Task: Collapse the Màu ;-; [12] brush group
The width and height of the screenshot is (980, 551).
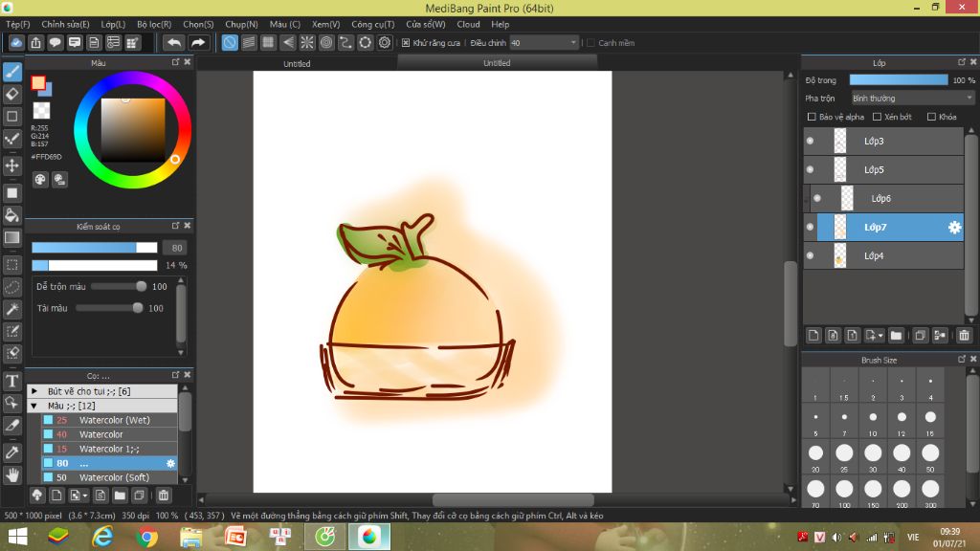Action: point(35,406)
